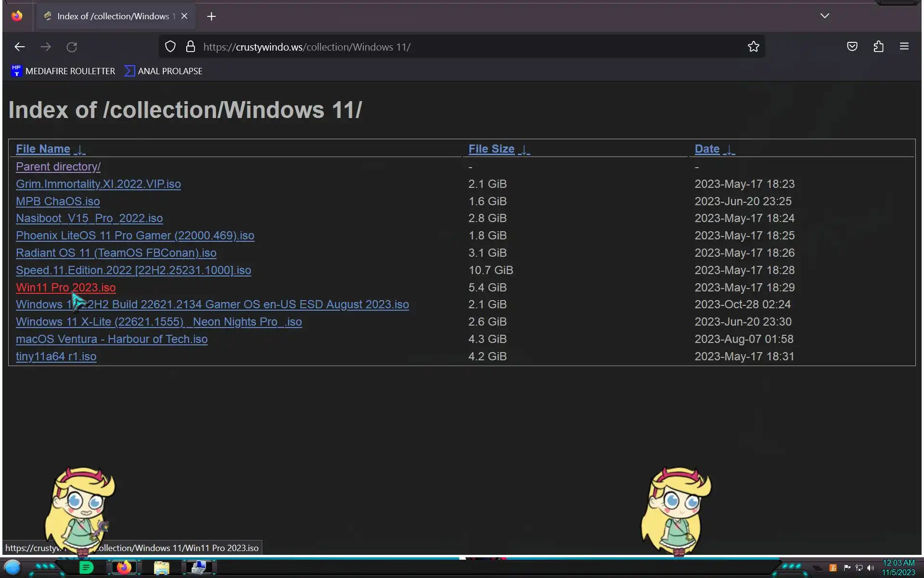This screenshot has height=578, width=924.
Task: Select the Index of /collection/Windows tab
Action: [x=113, y=16]
